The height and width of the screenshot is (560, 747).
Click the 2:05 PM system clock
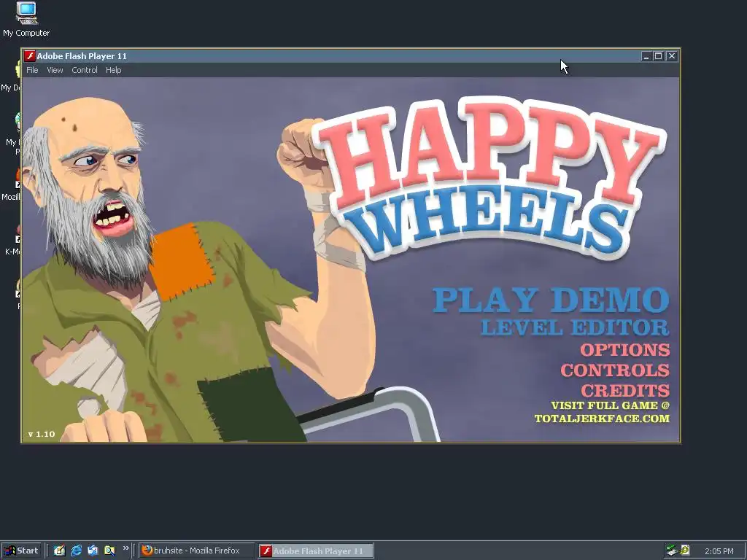point(719,551)
